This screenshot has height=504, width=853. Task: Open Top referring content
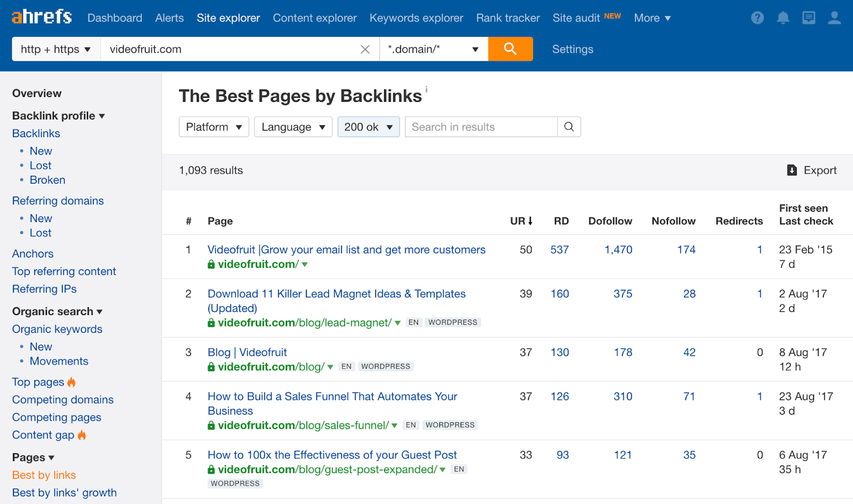[x=64, y=271]
